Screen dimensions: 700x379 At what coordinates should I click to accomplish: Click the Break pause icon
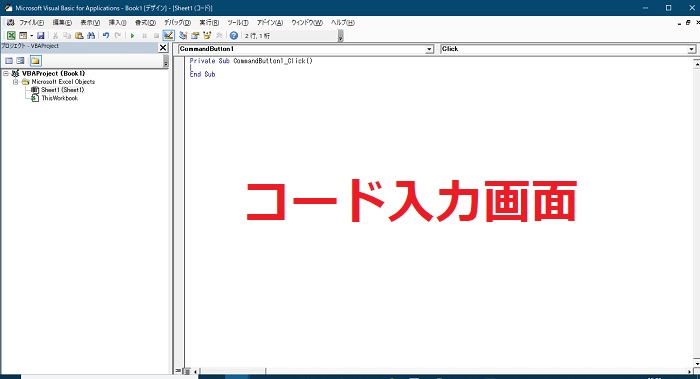144,35
